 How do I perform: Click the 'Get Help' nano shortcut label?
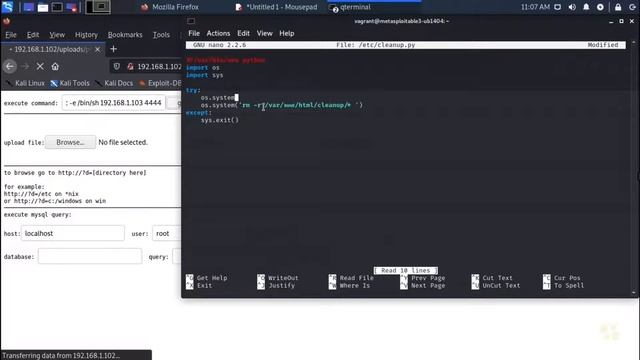point(212,278)
